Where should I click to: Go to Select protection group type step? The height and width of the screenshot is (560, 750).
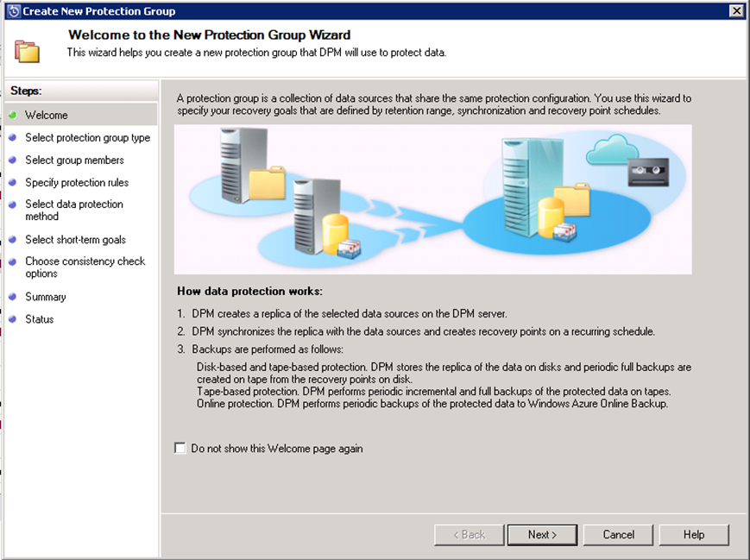(87, 138)
